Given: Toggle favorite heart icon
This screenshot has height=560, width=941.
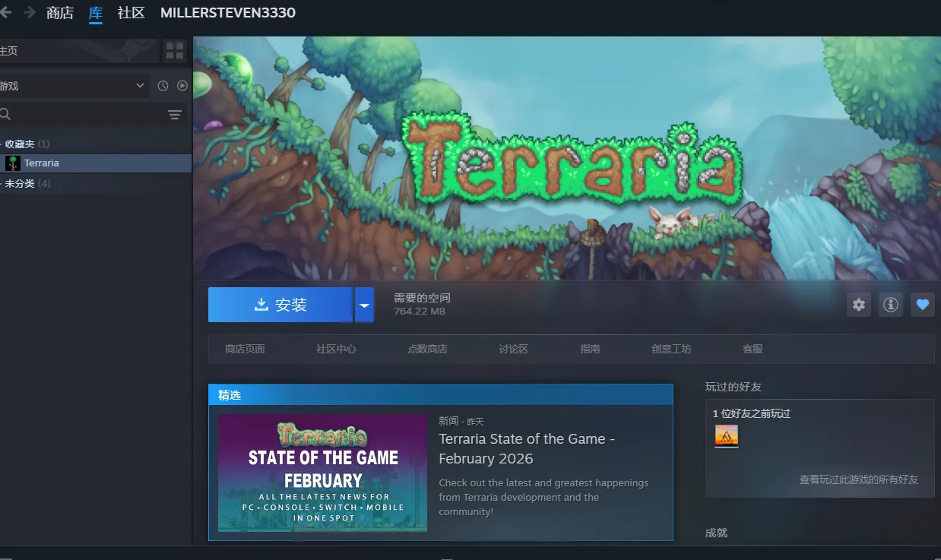Looking at the screenshot, I should [923, 305].
